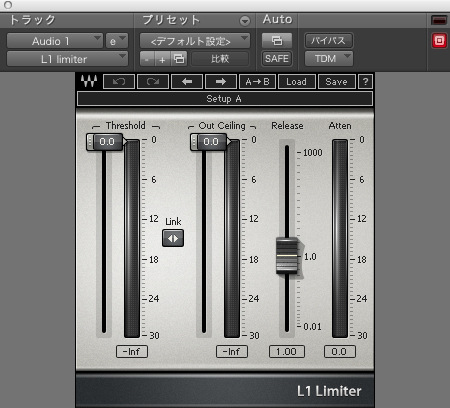Click the Waves logo icon
450x408 pixels.
tap(89, 81)
